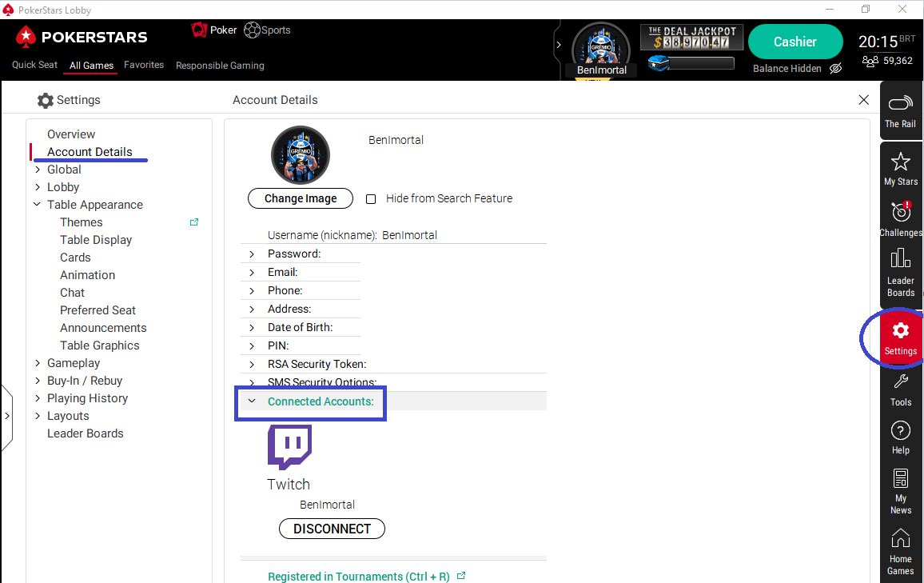
Task: Open Cards settings
Action: click(75, 258)
